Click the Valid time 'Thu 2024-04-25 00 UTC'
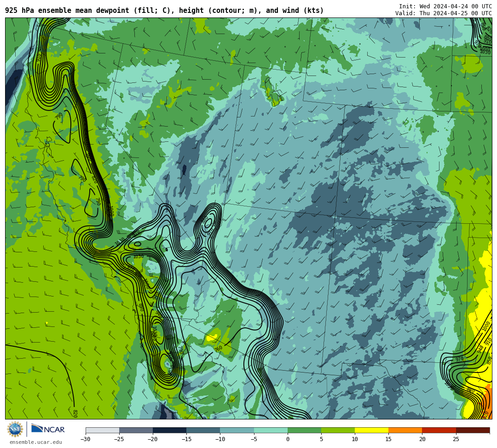The height and width of the screenshot is (448, 497). (456, 13)
